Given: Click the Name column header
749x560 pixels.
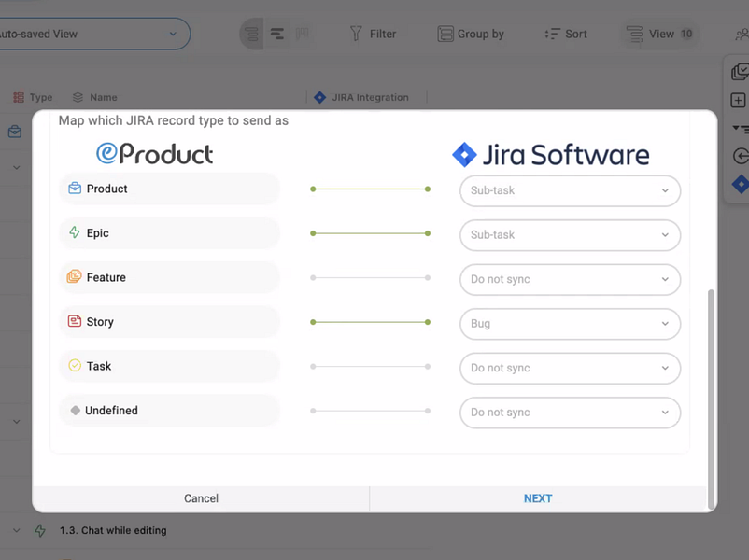Looking at the screenshot, I should [94, 97].
